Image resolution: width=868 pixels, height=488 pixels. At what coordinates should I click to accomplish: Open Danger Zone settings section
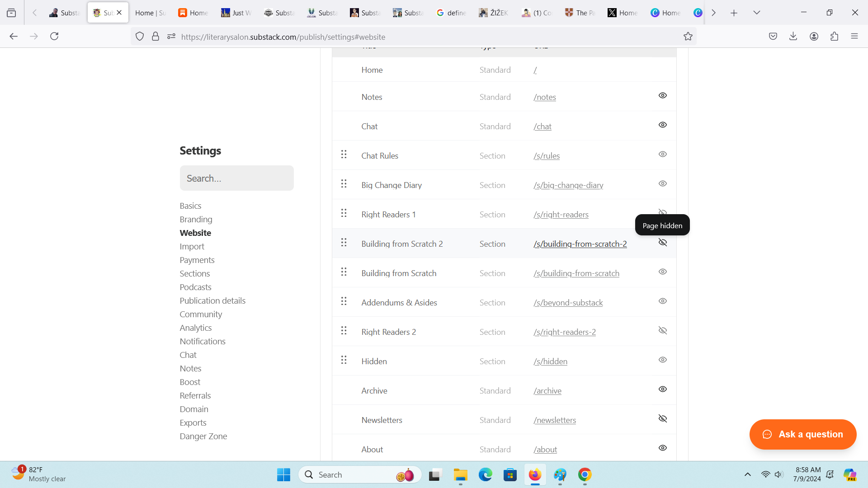tap(203, 436)
